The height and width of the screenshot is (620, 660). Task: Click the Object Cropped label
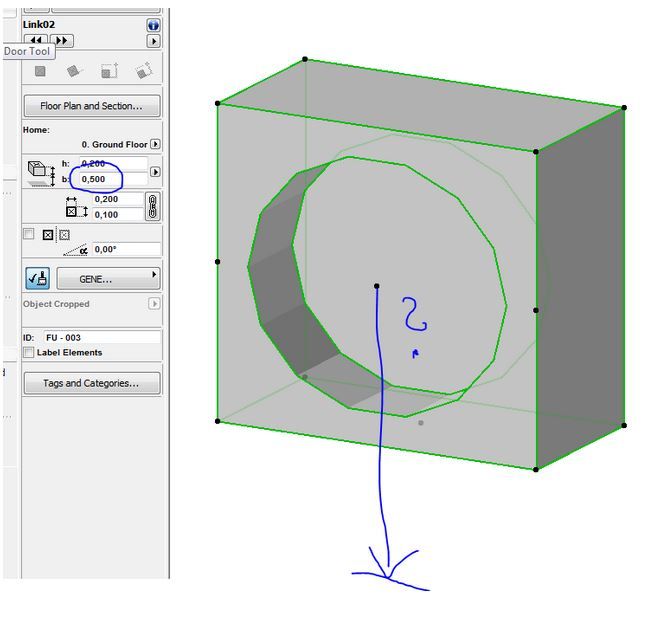coord(56,304)
